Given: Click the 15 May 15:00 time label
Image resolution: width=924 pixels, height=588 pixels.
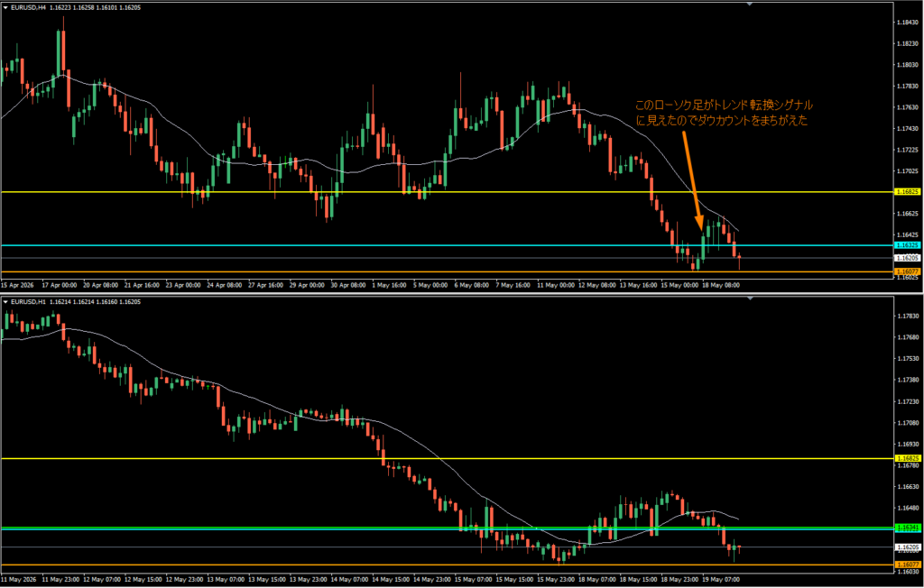Looking at the screenshot, I should (x=513, y=579).
